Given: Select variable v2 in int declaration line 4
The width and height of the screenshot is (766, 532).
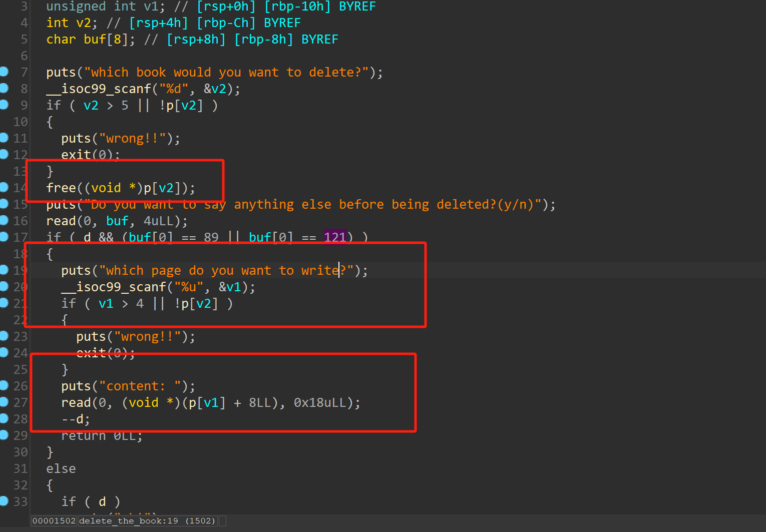Looking at the screenshot, I should coord(84,23).
